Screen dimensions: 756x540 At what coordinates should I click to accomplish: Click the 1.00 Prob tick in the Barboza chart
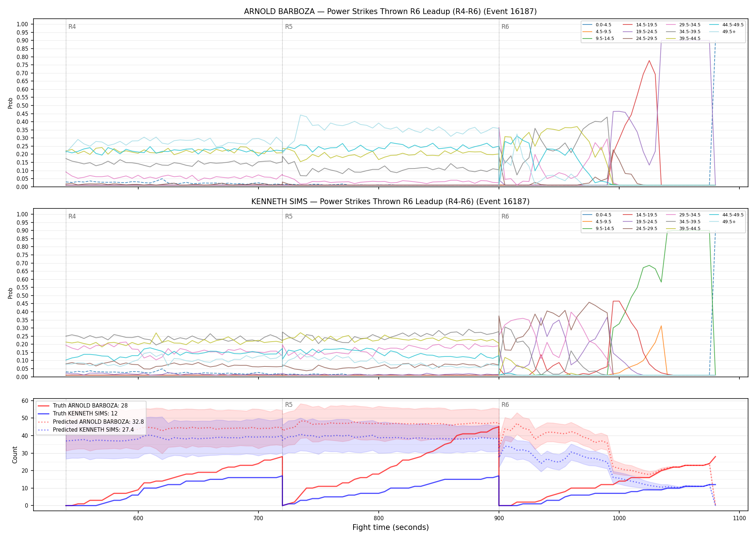[x=22, y=24]
